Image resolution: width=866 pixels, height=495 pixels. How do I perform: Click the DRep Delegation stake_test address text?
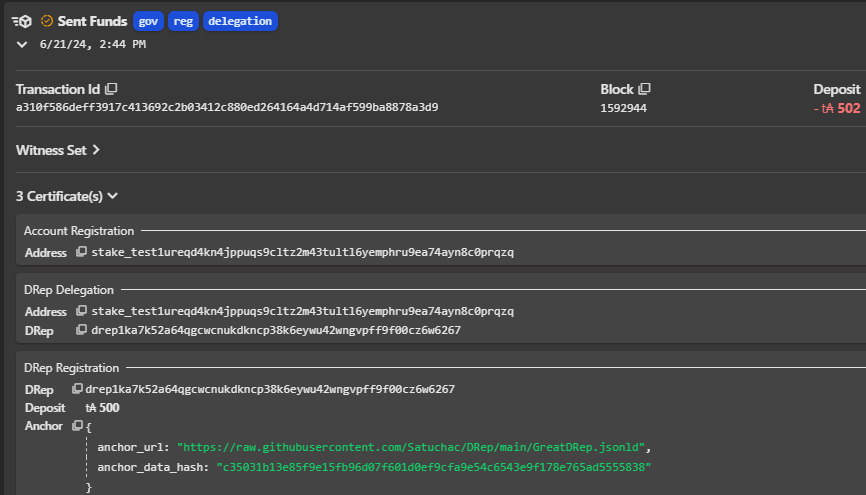pos(303,311)
